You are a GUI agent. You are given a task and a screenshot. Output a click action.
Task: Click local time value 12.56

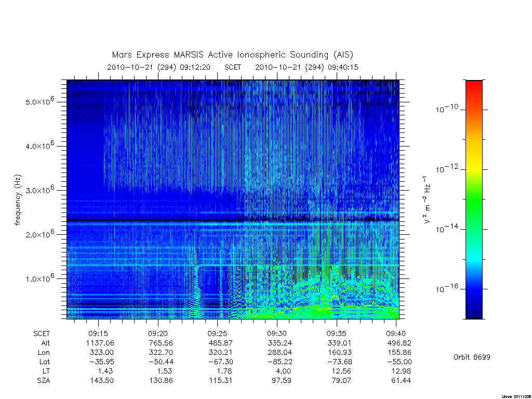342,371
